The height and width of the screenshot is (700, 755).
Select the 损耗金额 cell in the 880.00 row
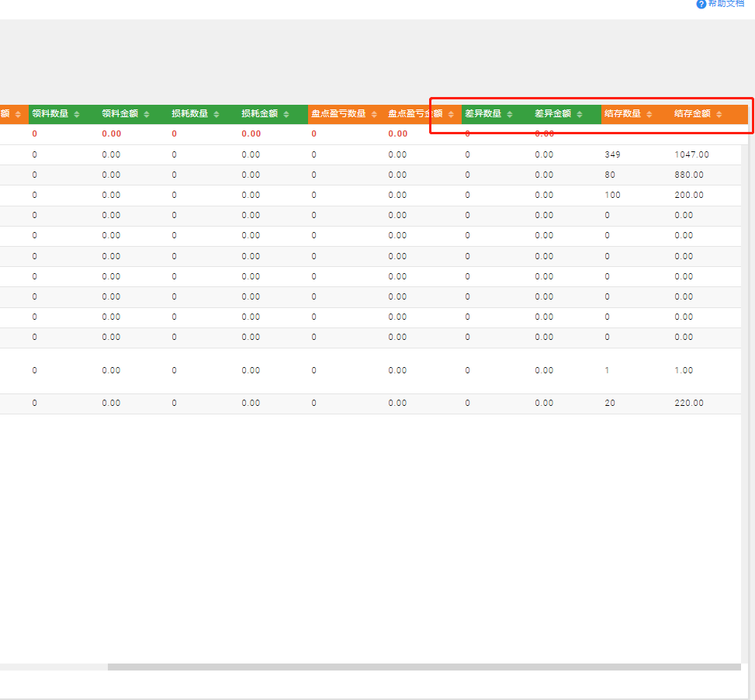(251, 175)
